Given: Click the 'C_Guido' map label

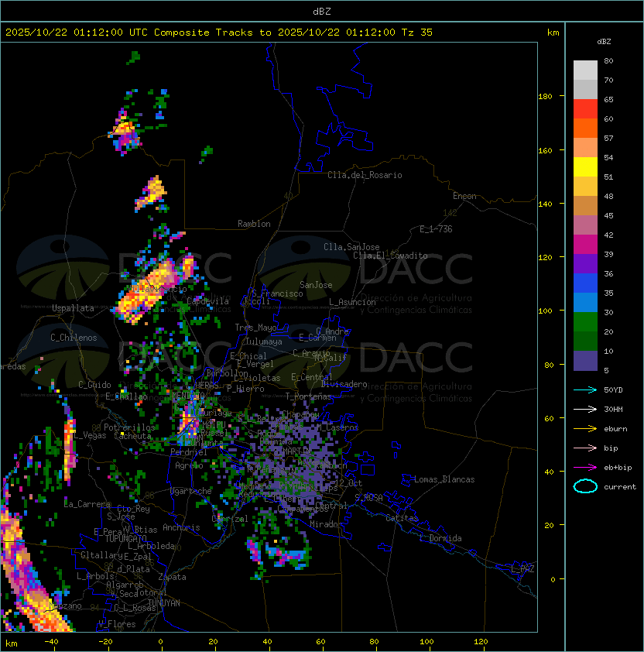Looking at the screenshot, I should click(94, 385).
